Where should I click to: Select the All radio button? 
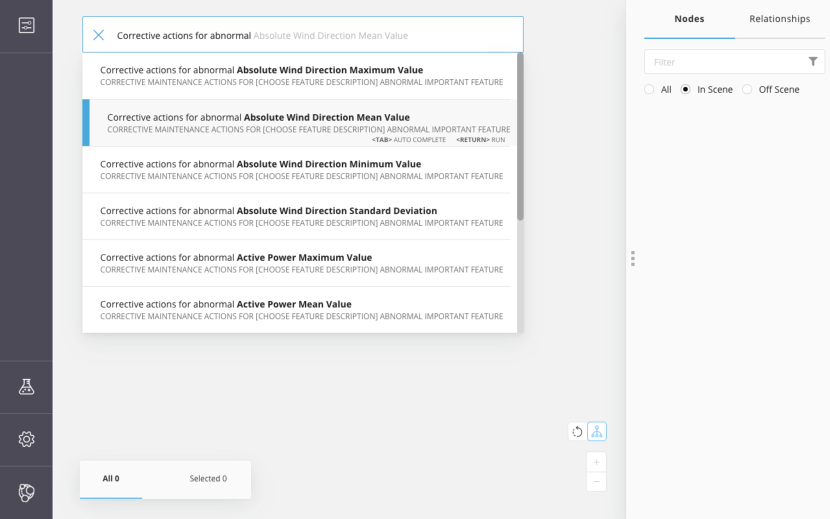[x=649, y=89]
